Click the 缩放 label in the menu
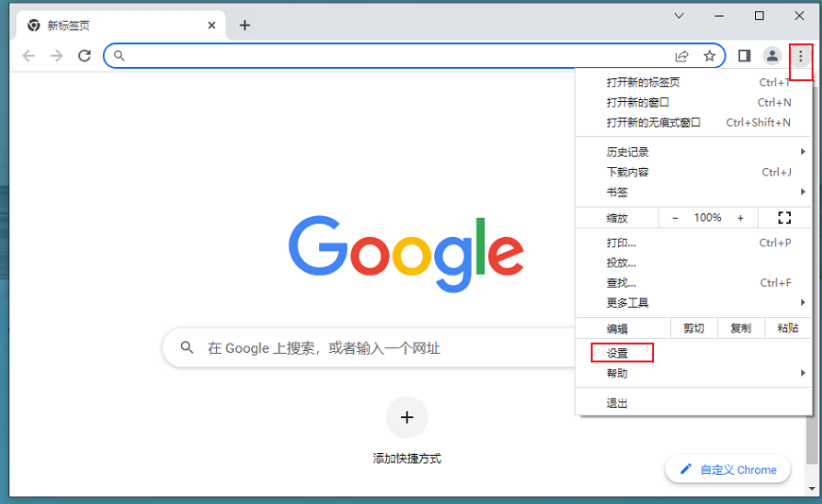 tap(617, 218)
